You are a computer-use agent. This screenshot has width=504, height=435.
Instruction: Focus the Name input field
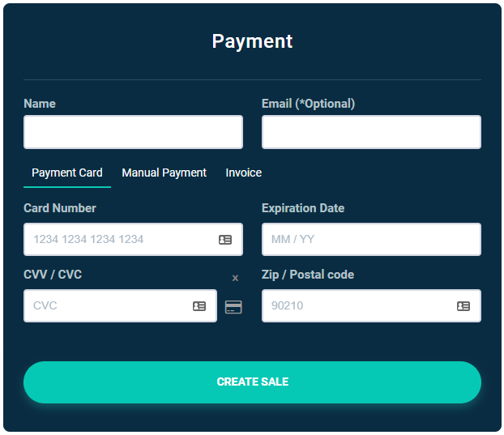coord(133,132)
